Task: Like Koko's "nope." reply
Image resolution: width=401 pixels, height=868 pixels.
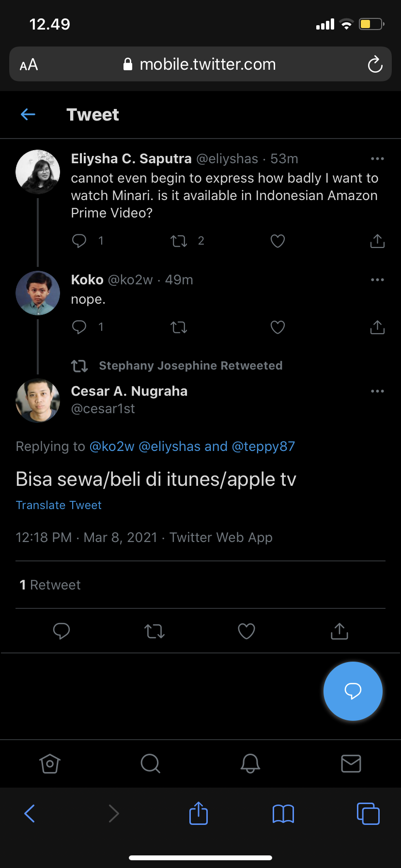Action: click(x=278, y=327)
